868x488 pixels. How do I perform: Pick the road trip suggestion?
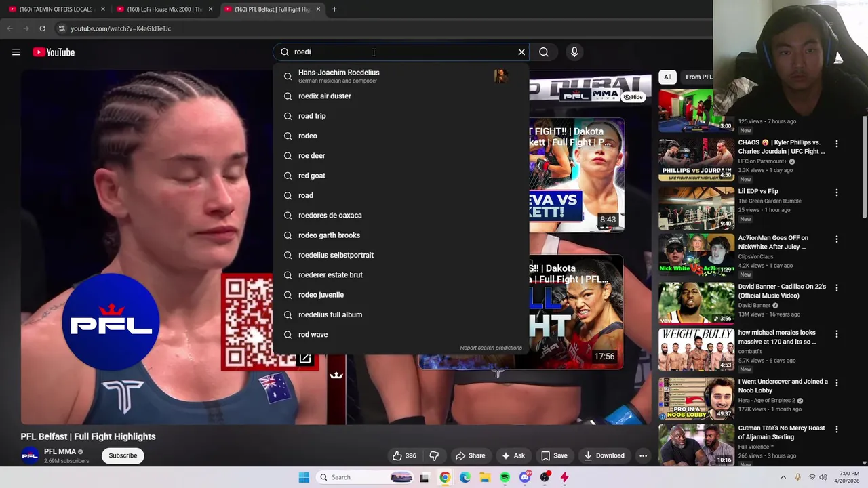tap(401, 116)
